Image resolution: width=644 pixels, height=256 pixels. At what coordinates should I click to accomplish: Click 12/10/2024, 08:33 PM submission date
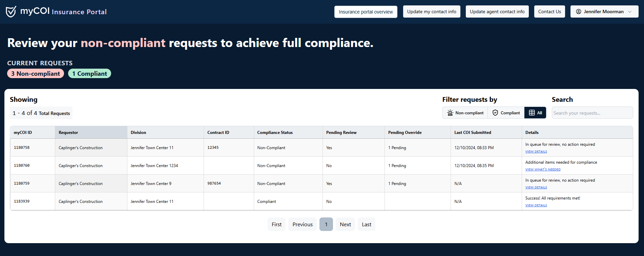[x=474, y=148]
